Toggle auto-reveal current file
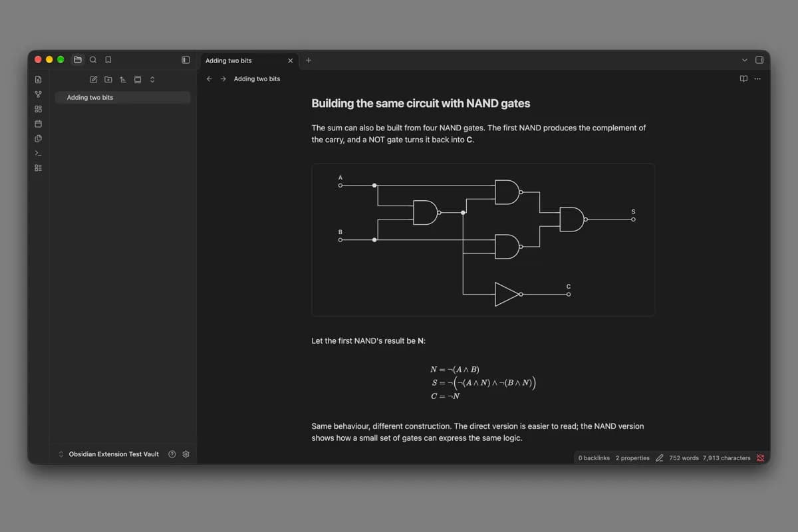Image resolution: width=798 pixels, height=532 pixels. 138,79
